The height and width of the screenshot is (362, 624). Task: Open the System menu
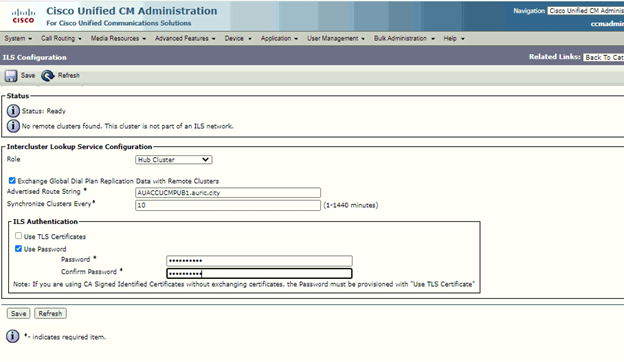tap(18, 38)
